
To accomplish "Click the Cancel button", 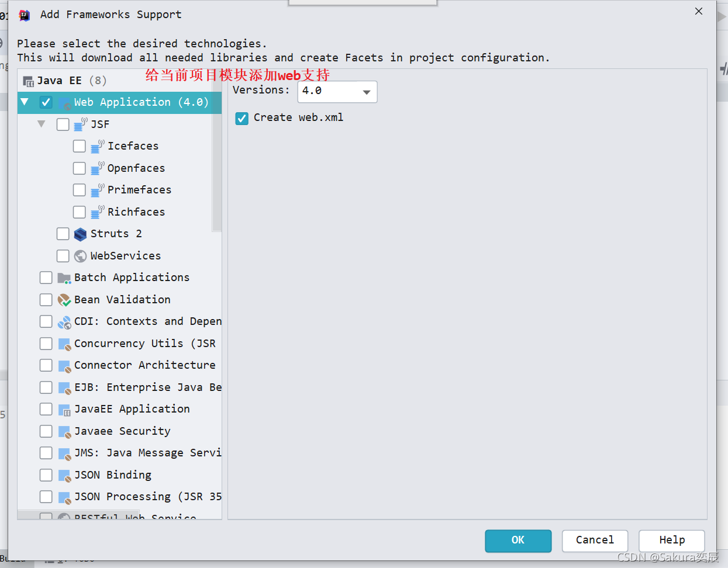I will tap(595, 541).
